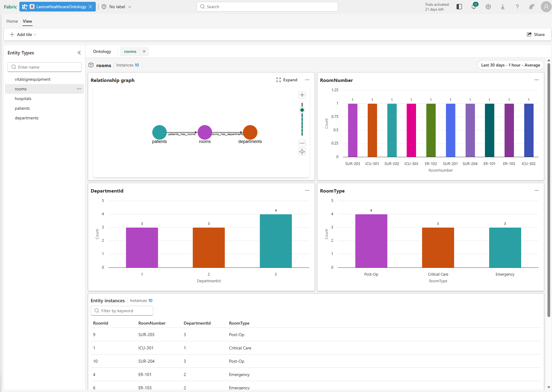Open the Help question mark icon

click(517, 7)
